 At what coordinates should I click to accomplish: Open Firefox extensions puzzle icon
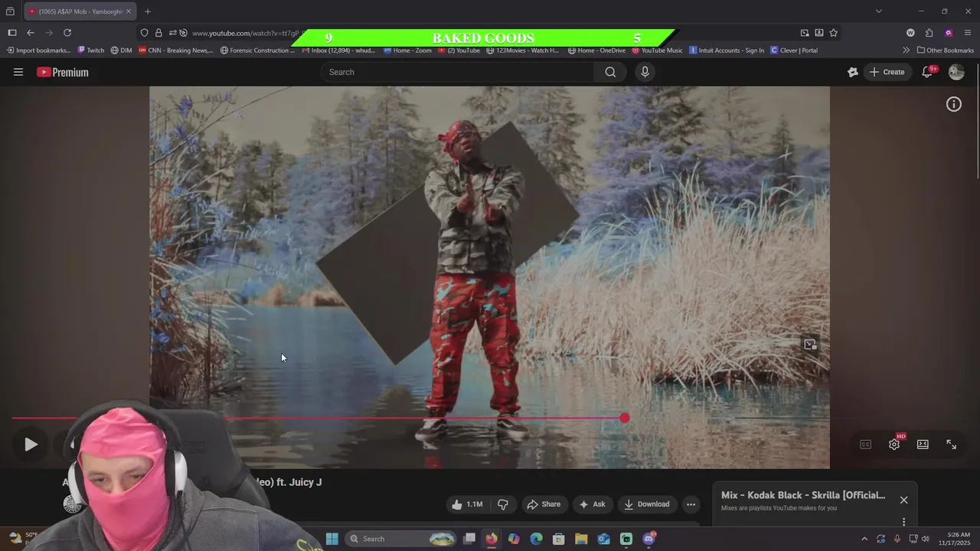point(929,33)
